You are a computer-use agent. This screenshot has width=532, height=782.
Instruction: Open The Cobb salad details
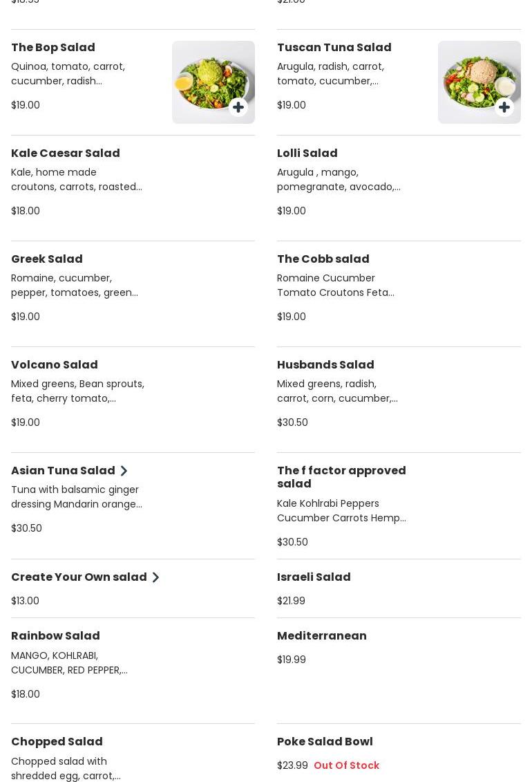[x=323, y=259]
